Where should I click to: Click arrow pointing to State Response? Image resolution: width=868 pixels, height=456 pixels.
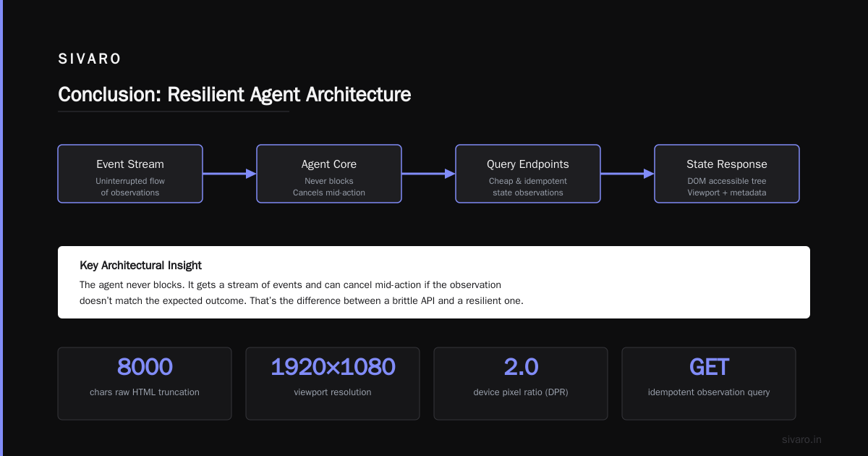tap(627, 174)
